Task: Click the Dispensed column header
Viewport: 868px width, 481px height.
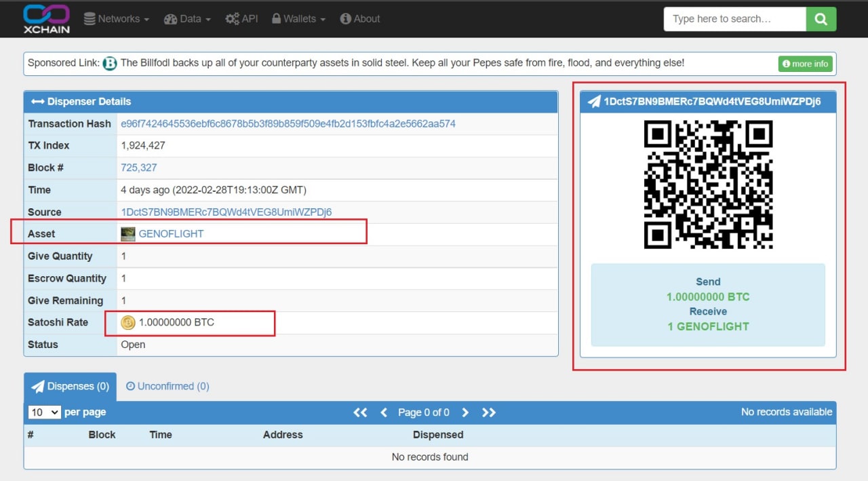Action: pos(438,435)
